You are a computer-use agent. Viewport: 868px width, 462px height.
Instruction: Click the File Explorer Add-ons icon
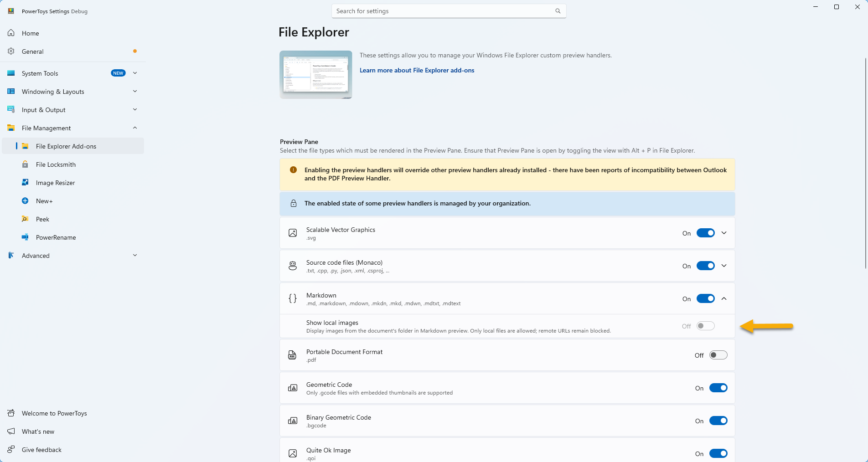pos(25,146)
